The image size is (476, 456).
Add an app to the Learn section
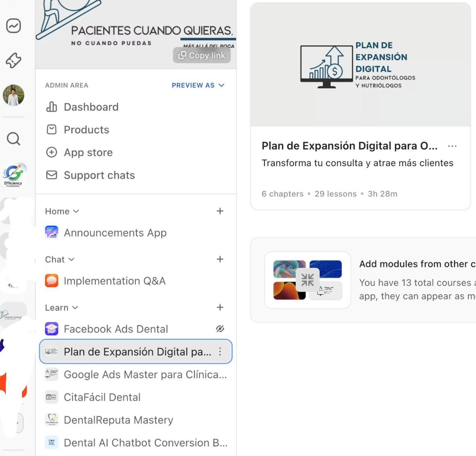(220, 307)
